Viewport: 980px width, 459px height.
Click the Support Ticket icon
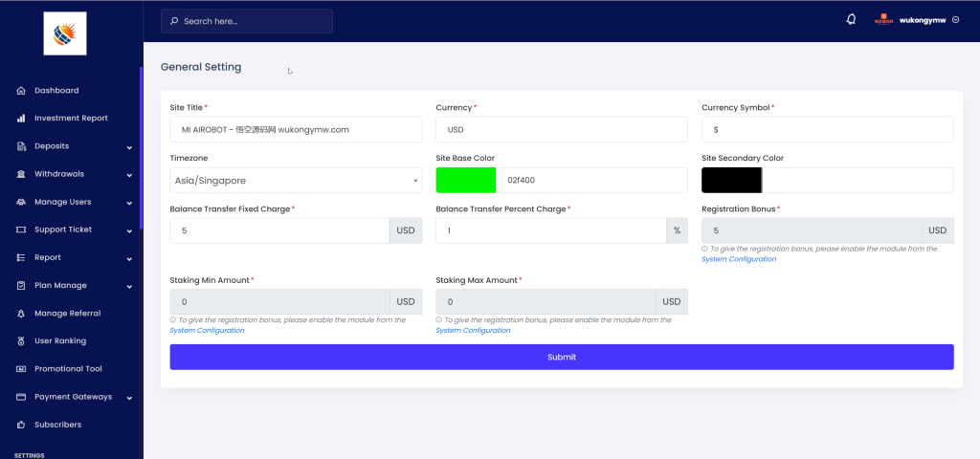21,229
